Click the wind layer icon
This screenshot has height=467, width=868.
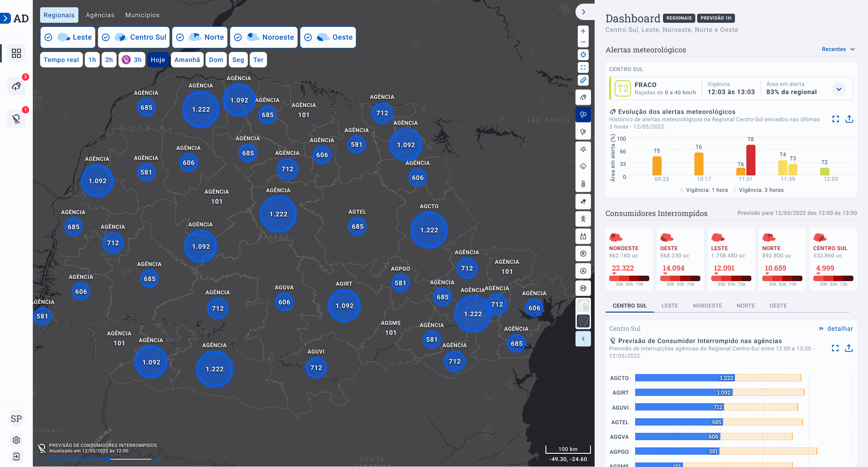click(x=583, y=149)
